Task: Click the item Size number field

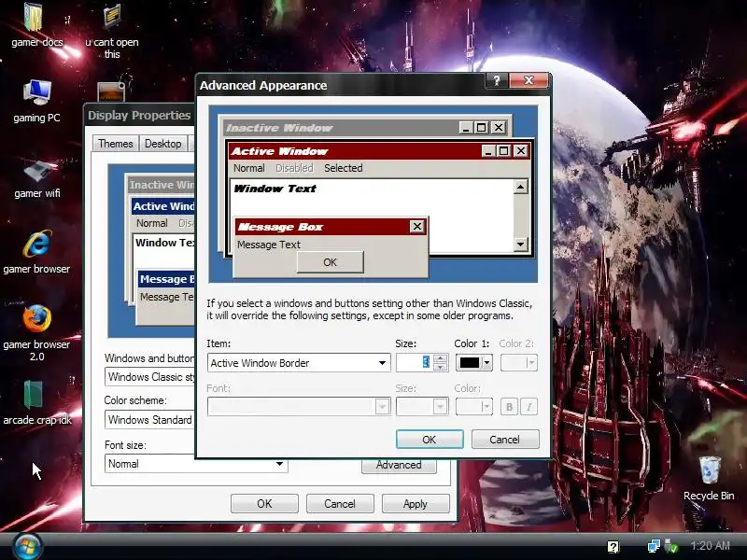Action: [x=414, y=363]
